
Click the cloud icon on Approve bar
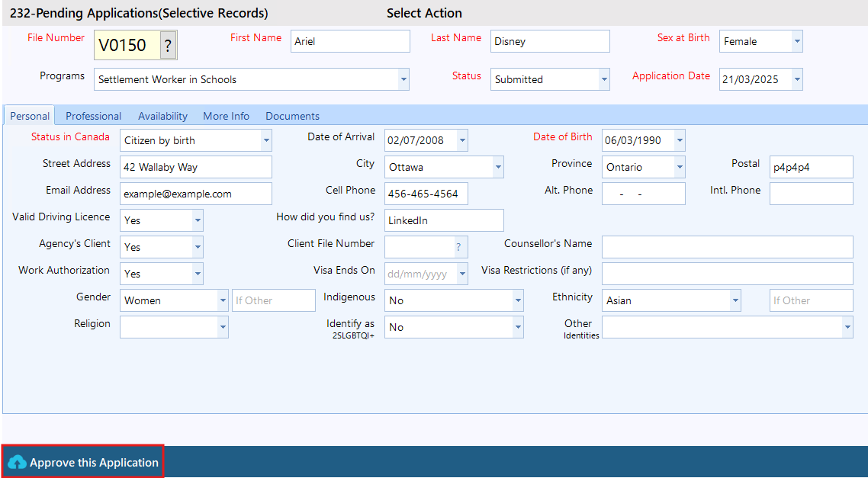pyautogui.click(x=17, y=463)
